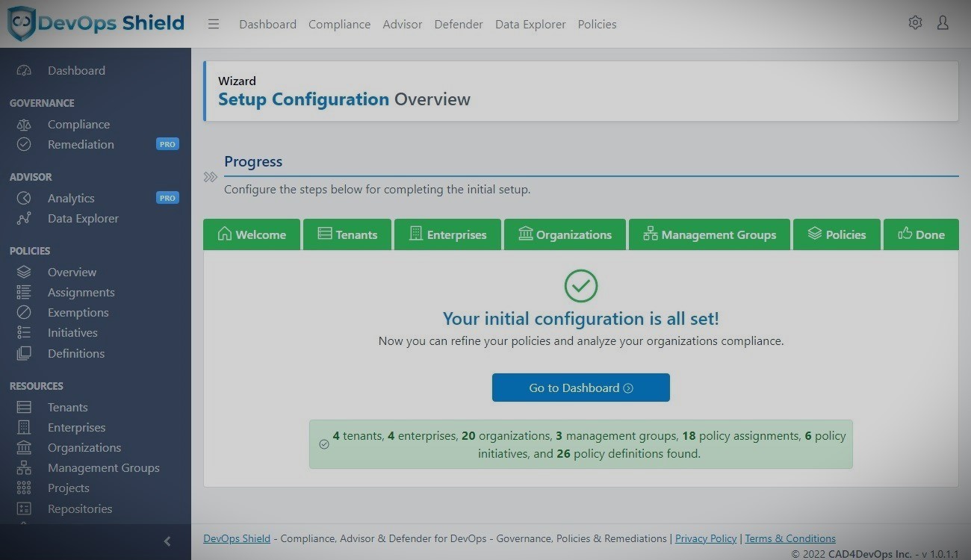This screenshot has height=560, width=971.
Task: Click the Data Explorer graph icon in sidebar
Action: click(x=24, y=219)
